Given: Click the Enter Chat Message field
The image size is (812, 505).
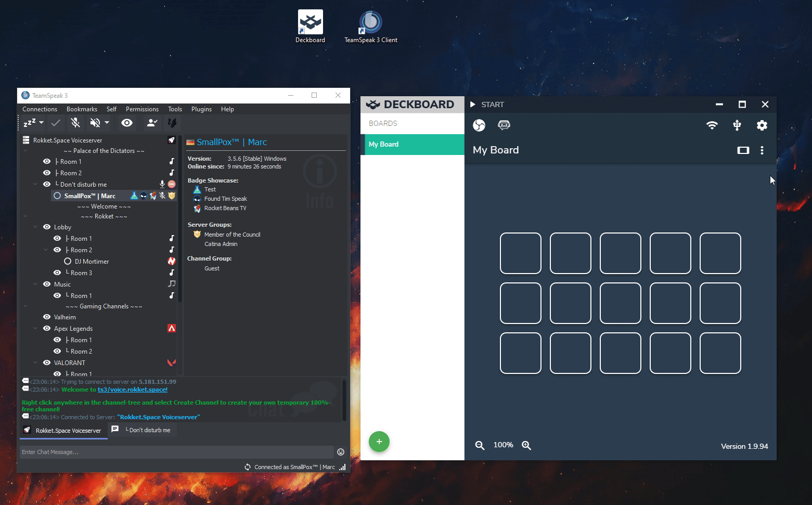Looking at the screenshot, I should click(x=177, y=452).
